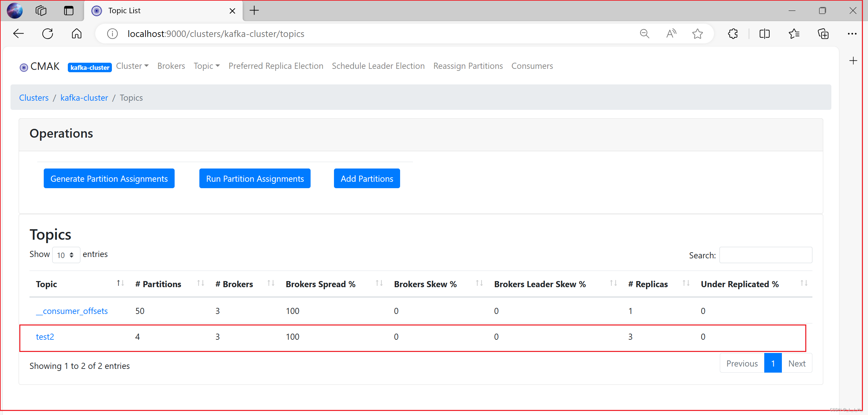Click the Generate Partition Assignments button
The width and height of the screenshot is (868, 415).
coord(109,178)
